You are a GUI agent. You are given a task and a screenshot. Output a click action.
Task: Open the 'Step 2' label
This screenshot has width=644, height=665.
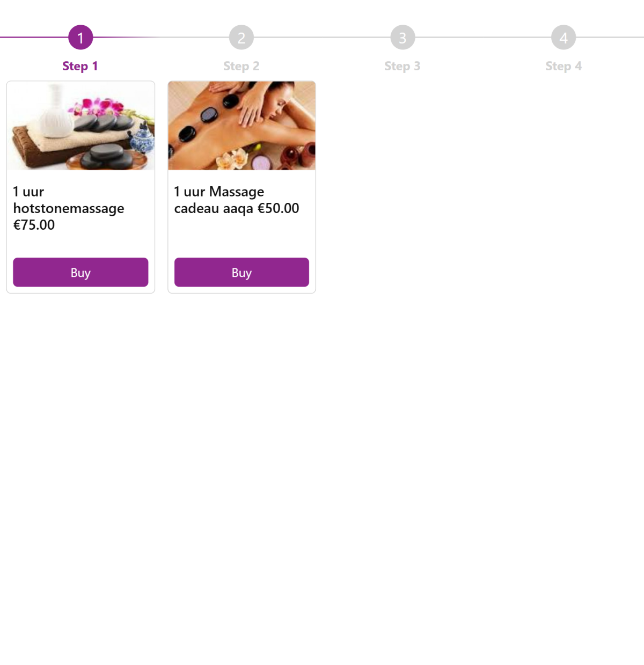point(241,66)
